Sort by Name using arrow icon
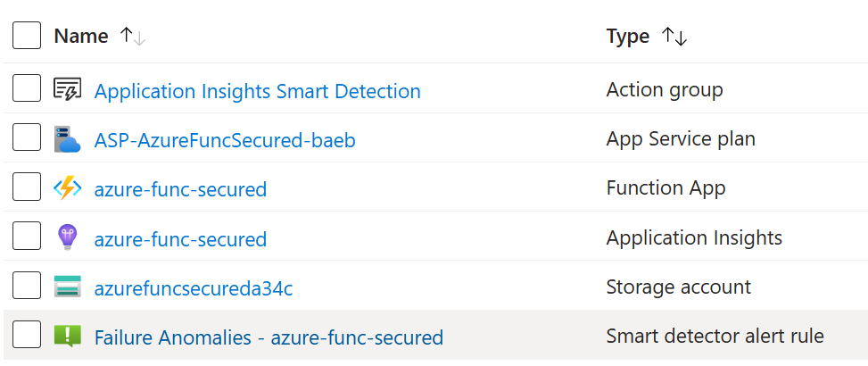Screen dimensions: 868x366 (x=133, y=37)
